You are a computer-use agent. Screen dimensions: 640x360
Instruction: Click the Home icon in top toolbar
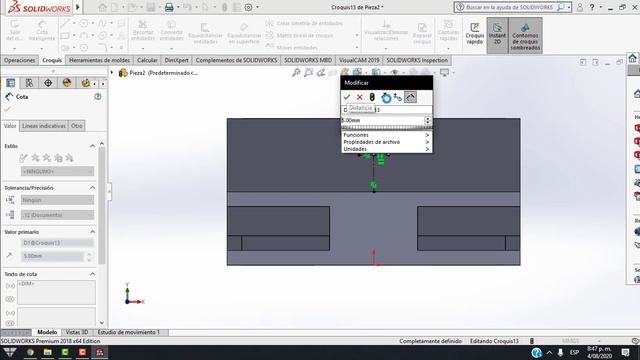102,7
